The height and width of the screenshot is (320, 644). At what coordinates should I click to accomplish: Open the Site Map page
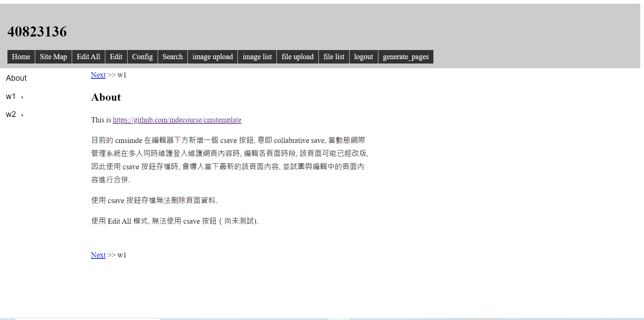tap(53, 57)
